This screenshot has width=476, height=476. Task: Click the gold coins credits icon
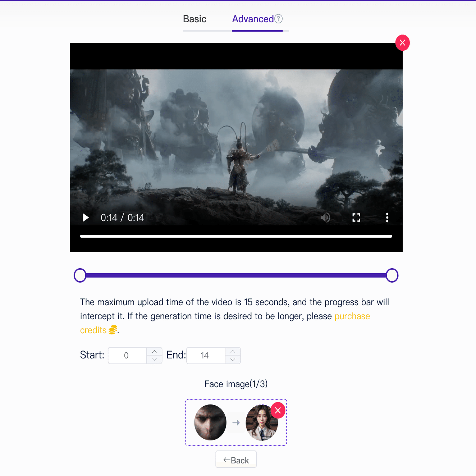[x=113, y=330]
